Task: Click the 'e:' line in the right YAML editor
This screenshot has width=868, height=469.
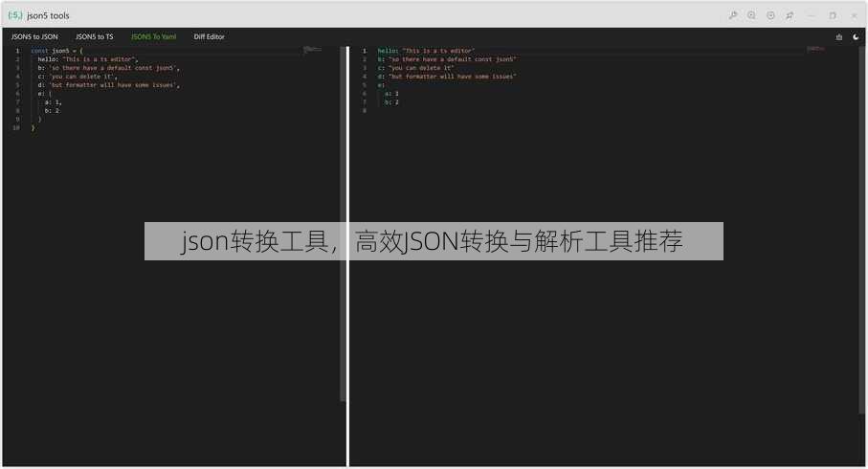Action: click(381, 85)
